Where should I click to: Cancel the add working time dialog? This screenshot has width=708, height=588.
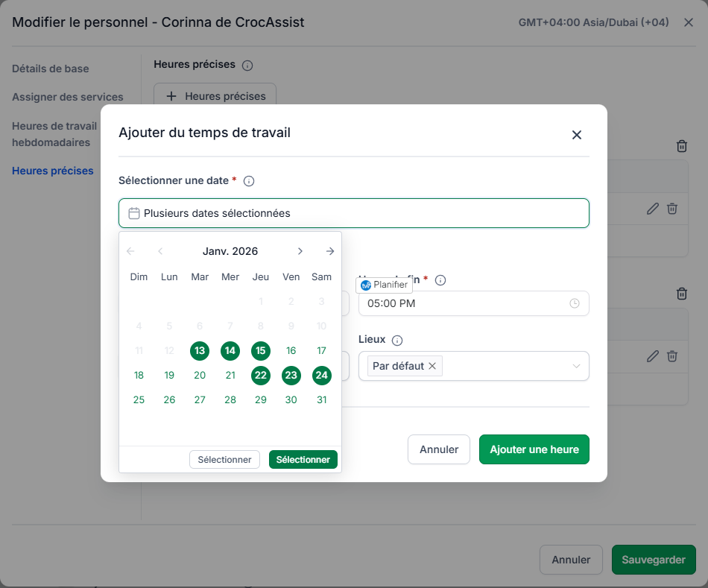coord(439,449)
